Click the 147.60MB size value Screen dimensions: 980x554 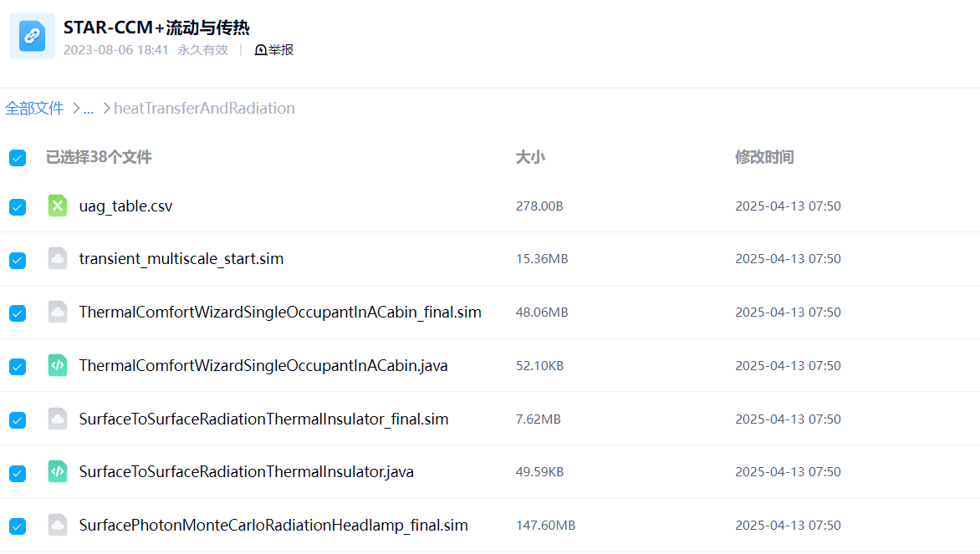click(x=546, y=526)
